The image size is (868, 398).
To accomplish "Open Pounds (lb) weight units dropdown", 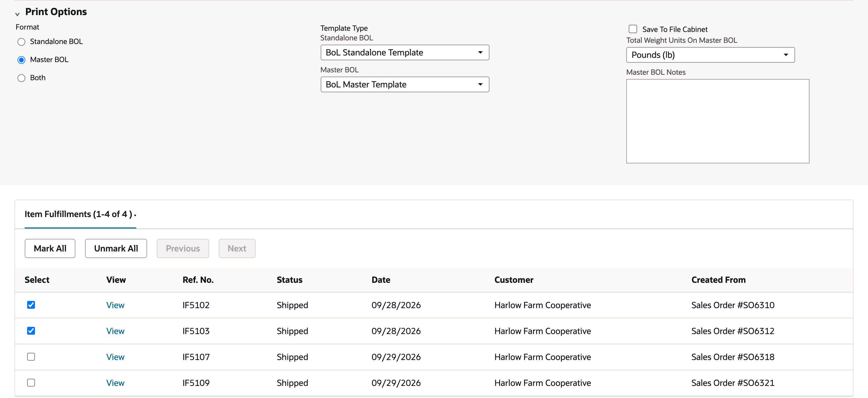I will click(x=710, y=55).
